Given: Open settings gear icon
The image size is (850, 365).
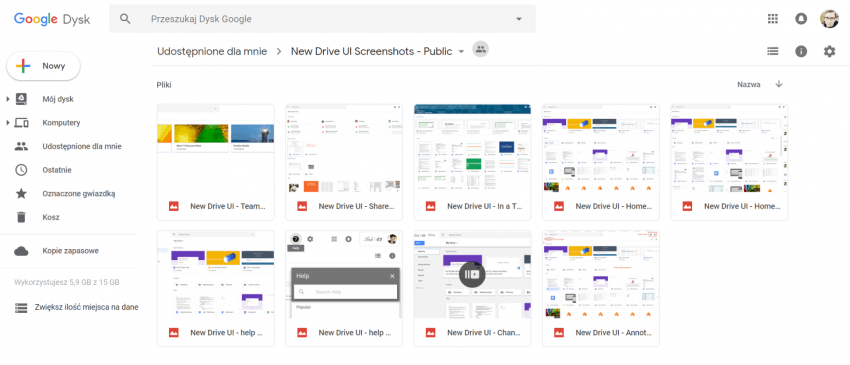Looking at the screenshot, I should click(829, 51).
